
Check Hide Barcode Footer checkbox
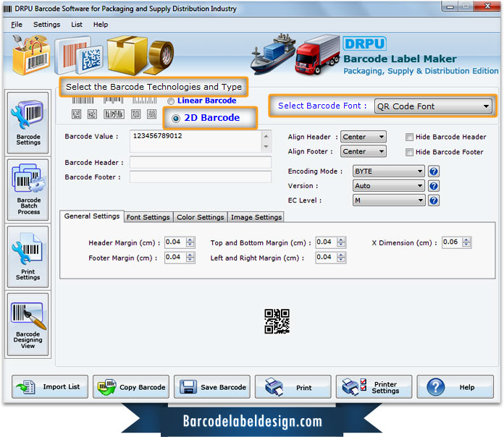[409, 152]
